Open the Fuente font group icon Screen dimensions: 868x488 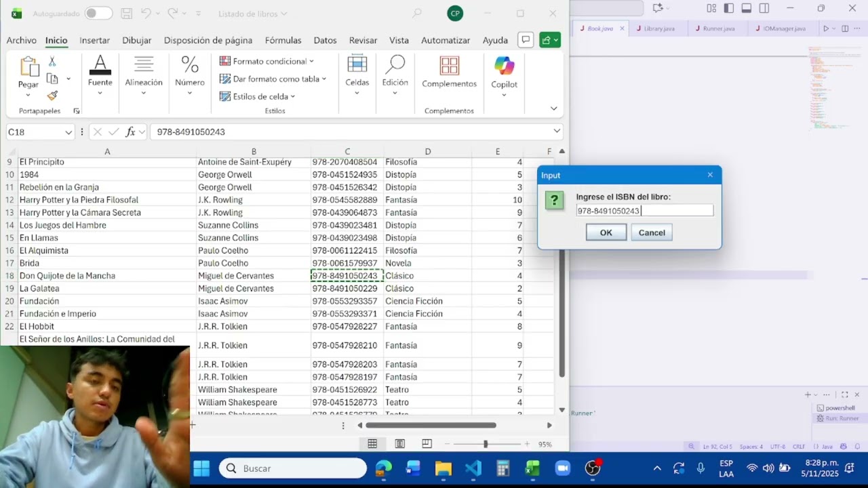pyautogui.click(x=100, y=66)
